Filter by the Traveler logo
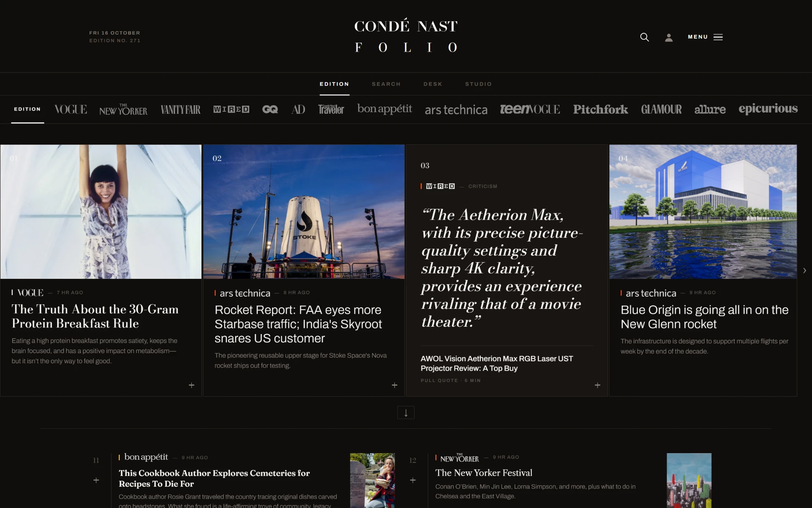Image resolution: width=812 pixels, height=508 pixels. pyautogui.click(x=331, y=109)
